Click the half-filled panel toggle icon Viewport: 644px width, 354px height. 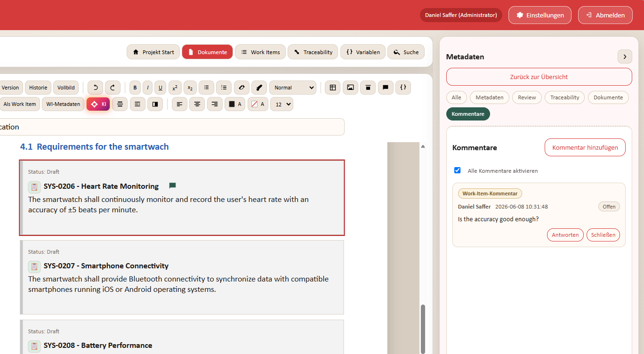click(155, 104)
